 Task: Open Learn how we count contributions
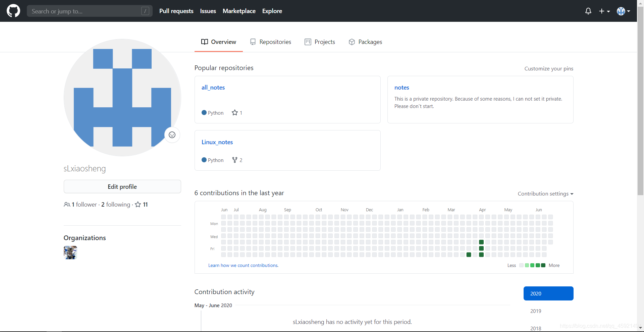coord(243,265)
